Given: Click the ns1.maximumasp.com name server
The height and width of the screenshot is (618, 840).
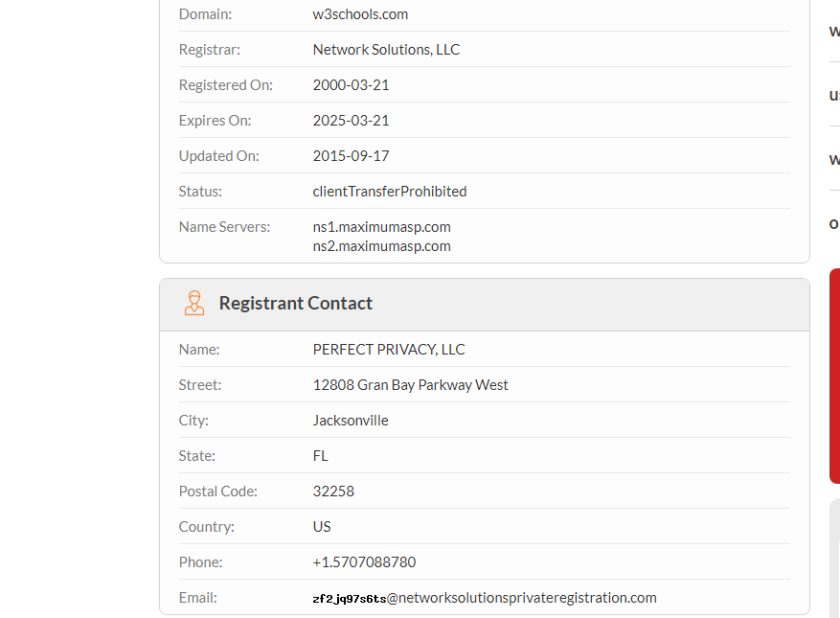Looking at the screenshot, I should [x=381, y=227].
